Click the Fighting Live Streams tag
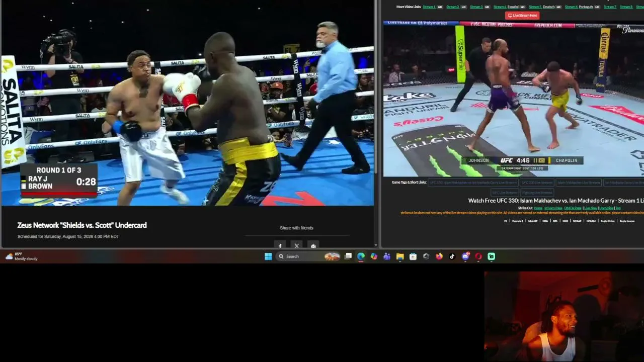Viewport: 644px width, 362px height. (536, 193)
